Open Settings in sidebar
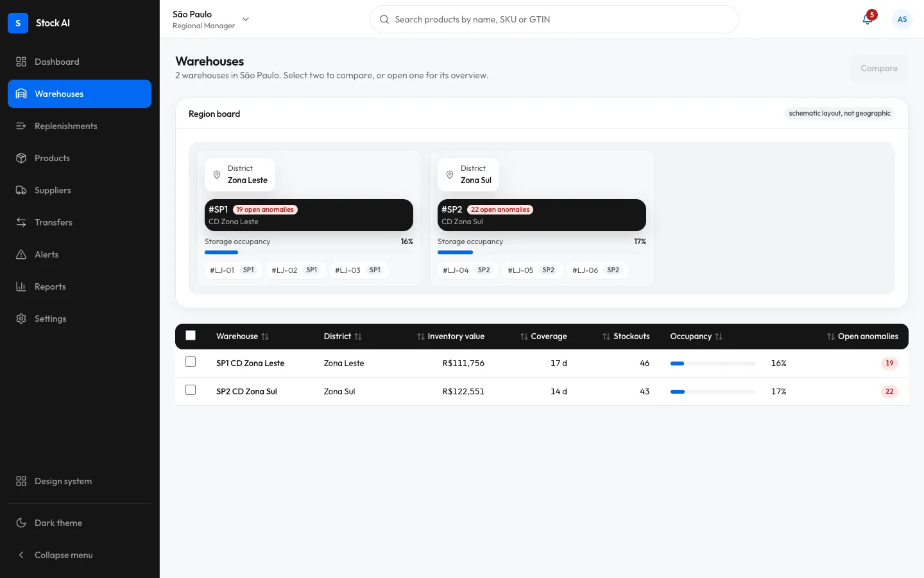The height and width of the screenshot is (578, 924). (x=80, y=319)
